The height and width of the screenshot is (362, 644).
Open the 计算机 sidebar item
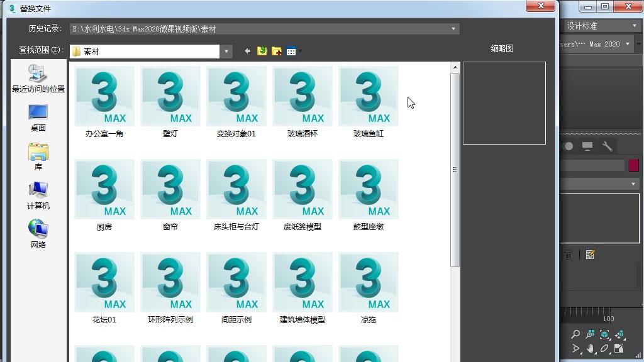[37, 195]
